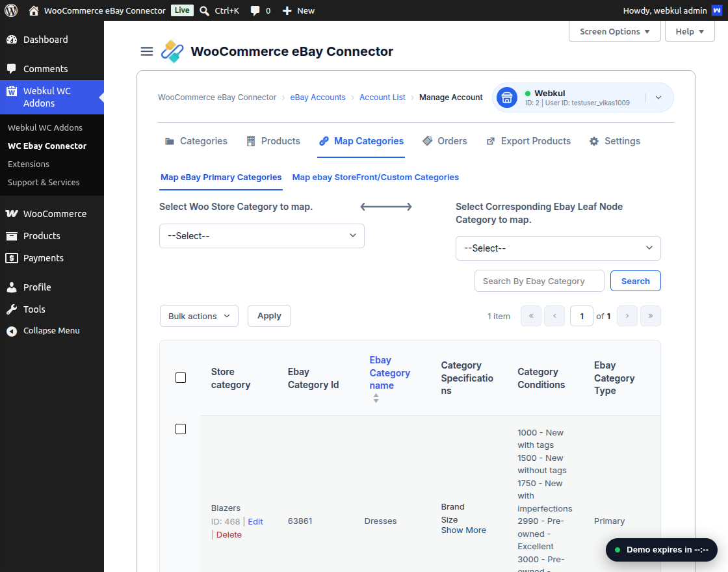The width and height of the screenshot is (728, 572).
Task: Click the Comments sidebar icon
Action: 12,69
